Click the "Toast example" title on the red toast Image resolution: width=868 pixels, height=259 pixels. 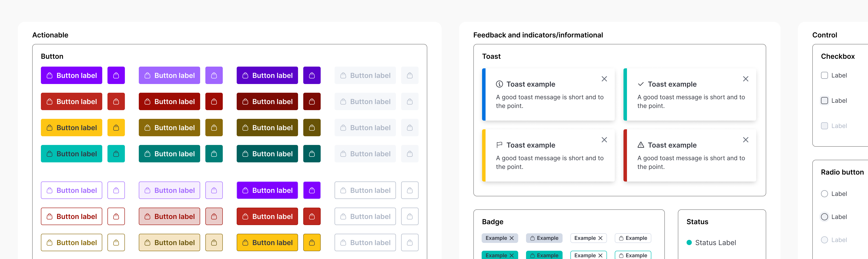tap(672, 145)
